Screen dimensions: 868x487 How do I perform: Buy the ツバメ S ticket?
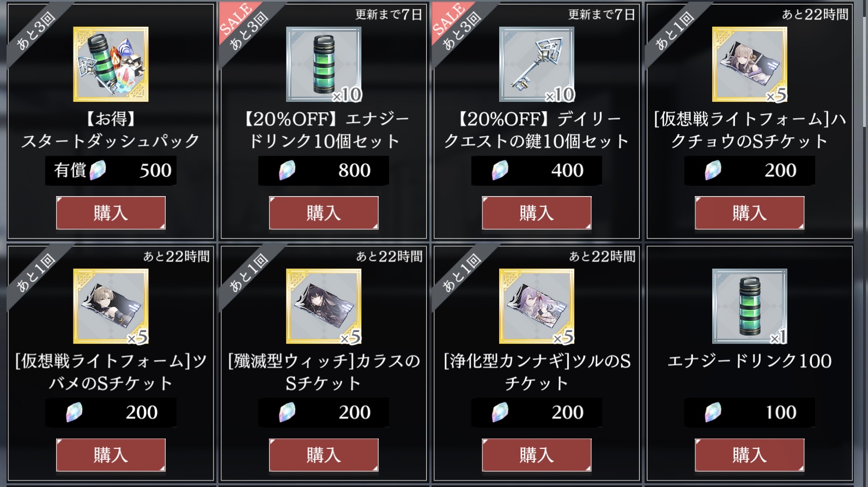111,455
